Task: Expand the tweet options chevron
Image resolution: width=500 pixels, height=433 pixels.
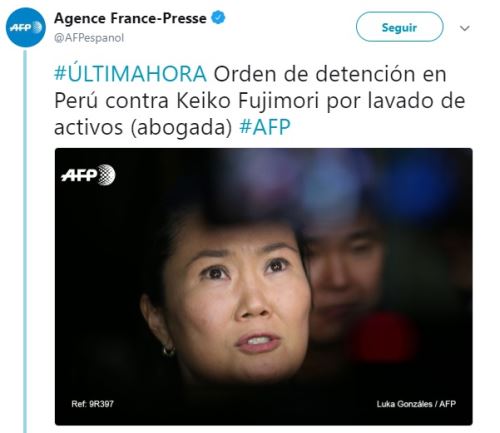Action: point(465,28)
